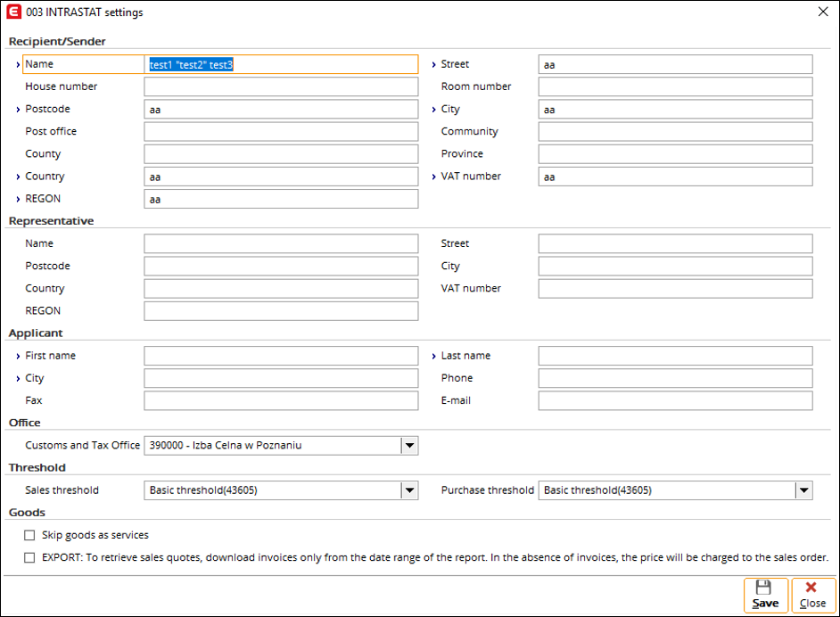Click the 'Post office' label
Image resolution: width=840 pixels, height=617 pixels.
click(x=51, y=132)
